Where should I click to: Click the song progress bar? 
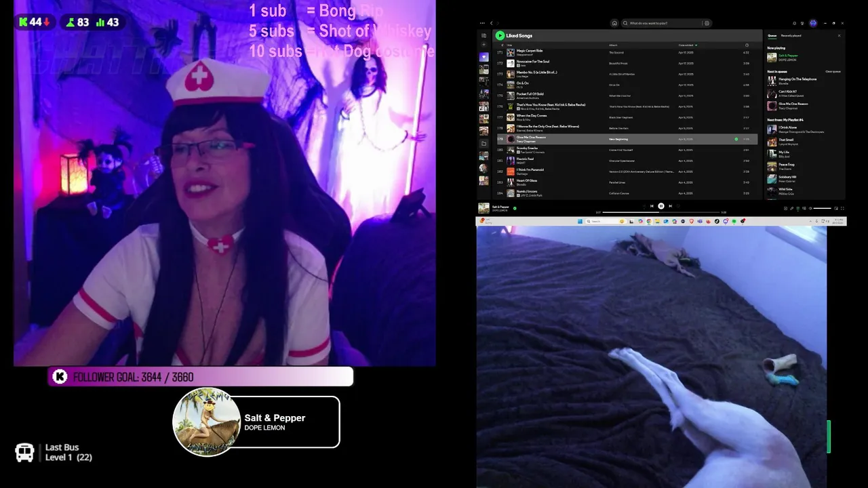click(x=661, y=212)
